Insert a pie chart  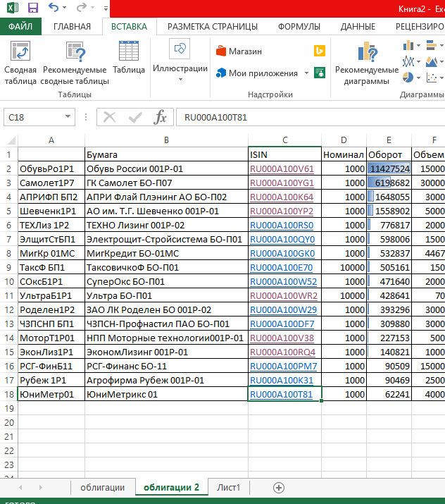tap(408, 77)
